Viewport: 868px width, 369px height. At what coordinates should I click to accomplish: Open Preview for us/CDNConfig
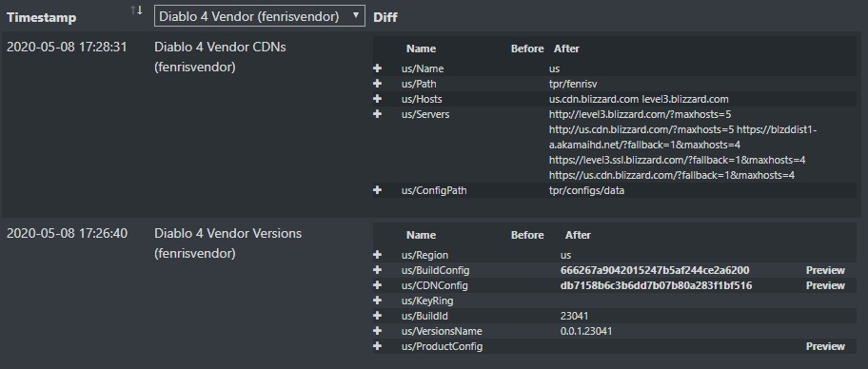825,285
